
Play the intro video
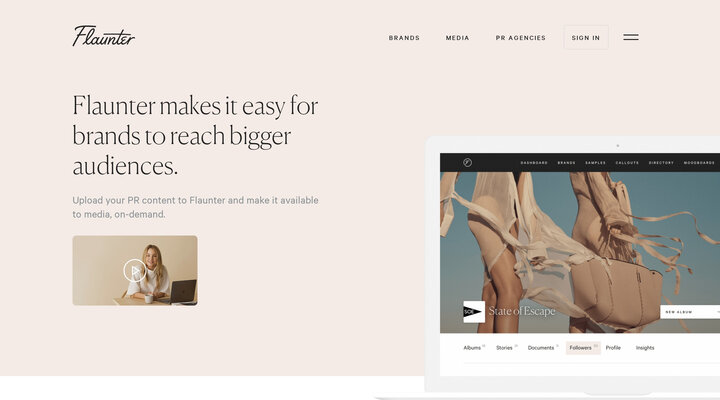click(x=135, y=270)
